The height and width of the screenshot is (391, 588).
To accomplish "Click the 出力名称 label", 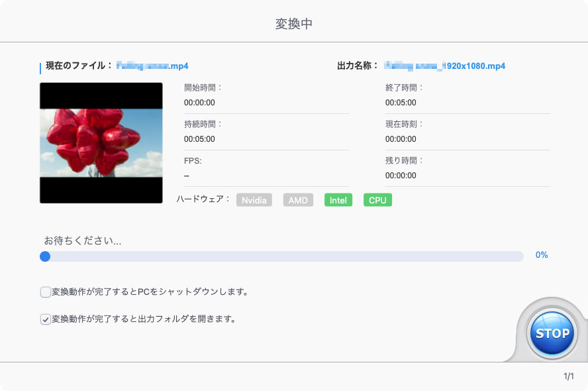I will pyautogui.click(x=357, y=66).
